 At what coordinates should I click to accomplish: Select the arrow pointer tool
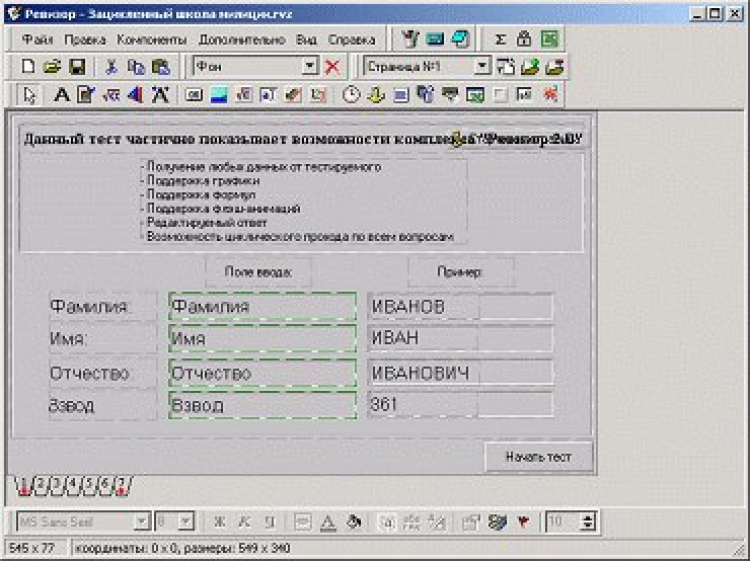pyautogui.click(x=30, y=95)
